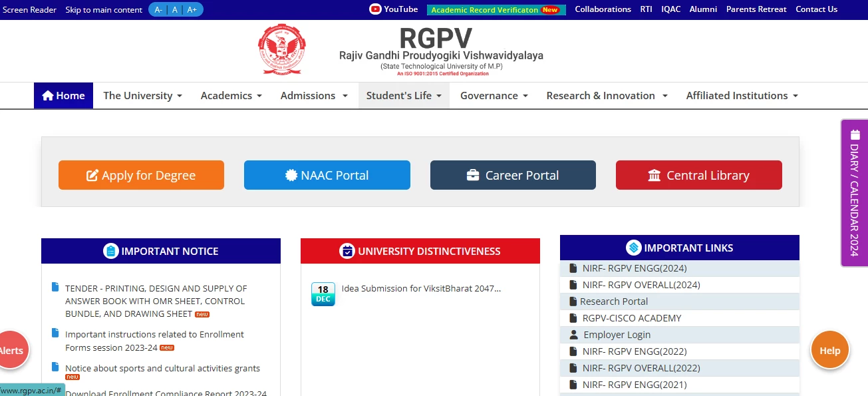Open the Alerts floating circle icon
Viewport: 868px width, 396px height.
pos(11,349)
